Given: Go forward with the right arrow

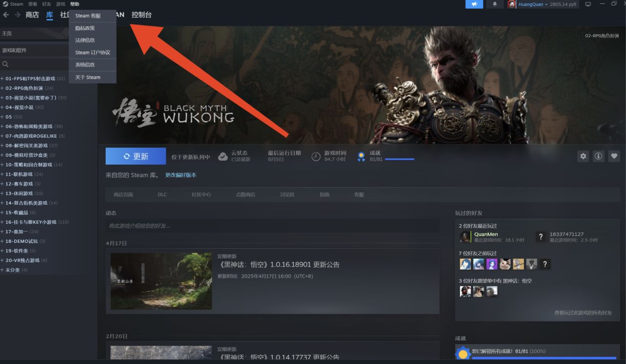Looking at the screenshot, I should pyautogui.click(x=18, y=15).
